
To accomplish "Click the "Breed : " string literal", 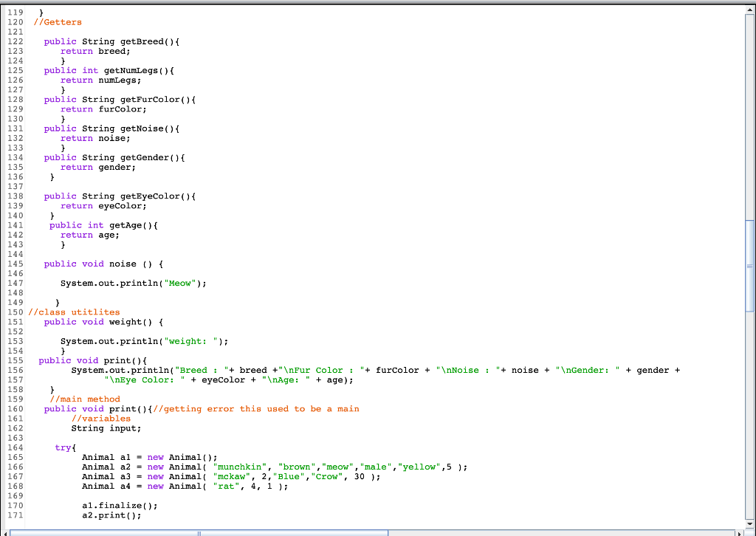I will (x=202, y=370).
